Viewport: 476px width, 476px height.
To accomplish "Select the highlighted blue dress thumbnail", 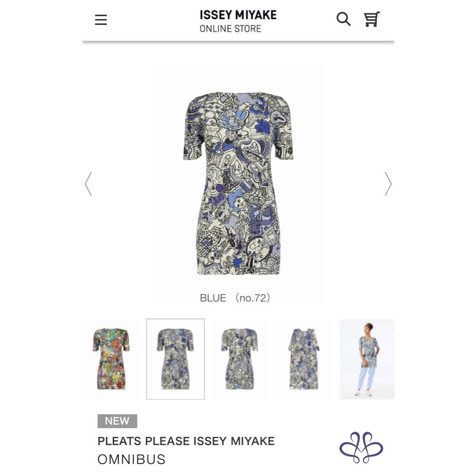I will tap(176, 359).
